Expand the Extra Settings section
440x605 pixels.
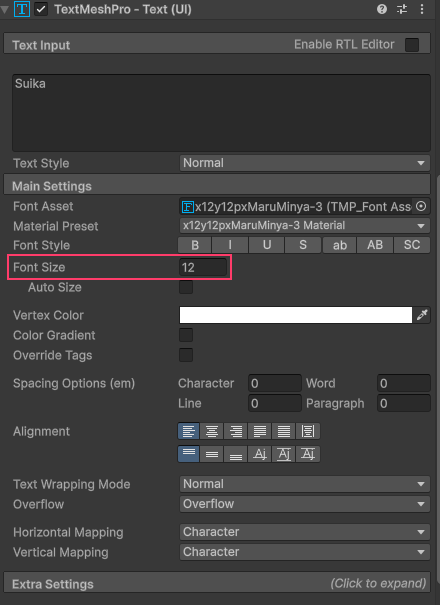217,583
